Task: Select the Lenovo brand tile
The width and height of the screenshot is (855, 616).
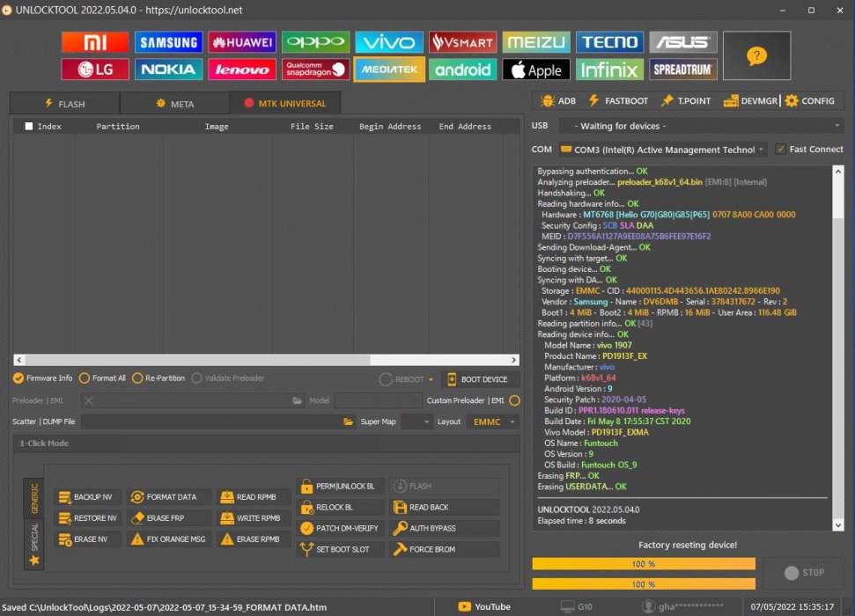Action: click(x=242, y=70)
